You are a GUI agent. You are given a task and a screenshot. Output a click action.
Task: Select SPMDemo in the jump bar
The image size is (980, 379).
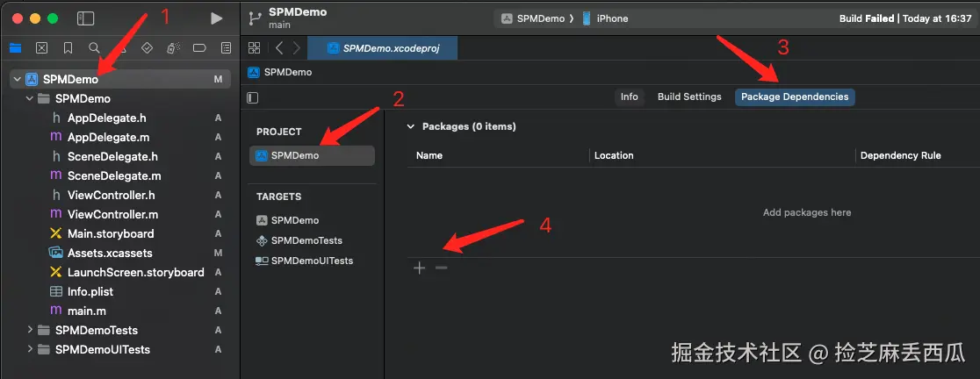pyautogui.click(x=281, y=73)
